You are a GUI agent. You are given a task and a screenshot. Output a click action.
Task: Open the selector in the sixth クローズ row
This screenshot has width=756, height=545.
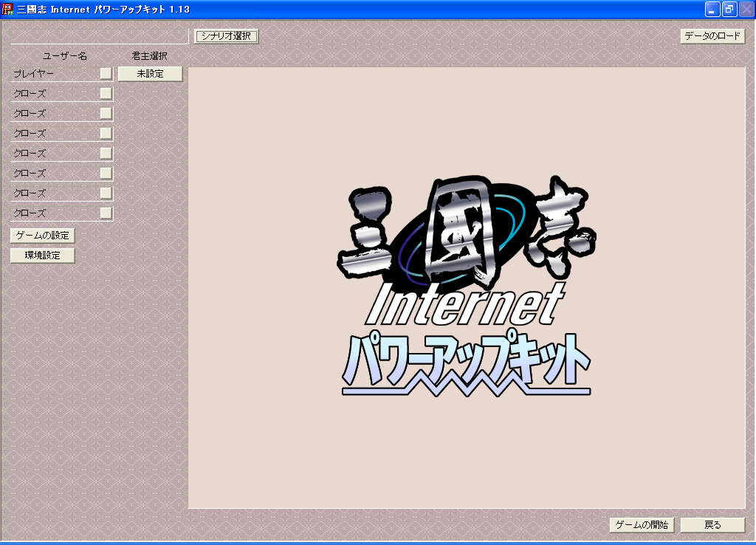106,193
